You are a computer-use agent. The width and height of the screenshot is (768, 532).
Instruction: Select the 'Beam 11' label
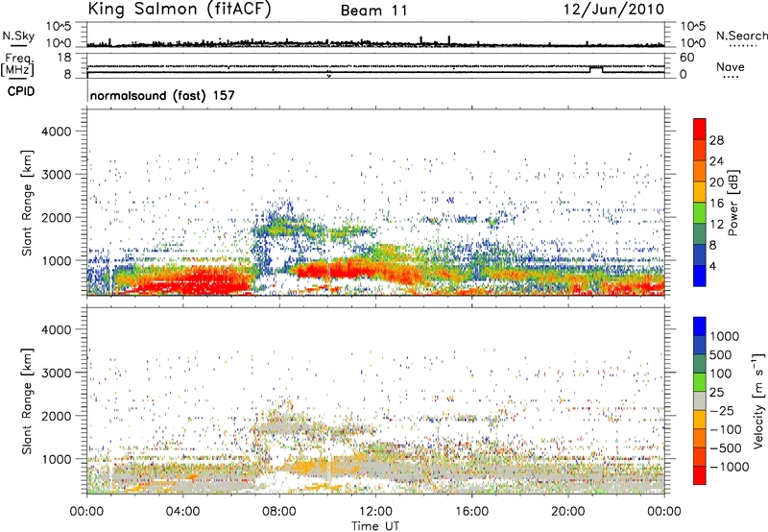click(374, 11)
